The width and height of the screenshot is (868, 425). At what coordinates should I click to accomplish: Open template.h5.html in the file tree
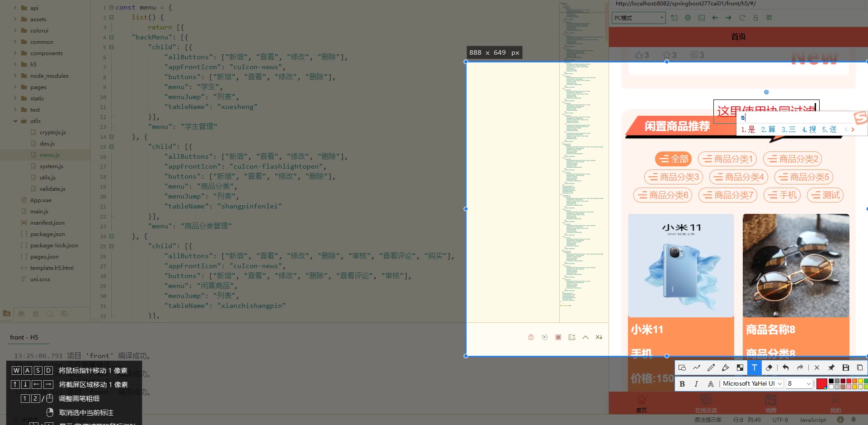pos(52,268)
